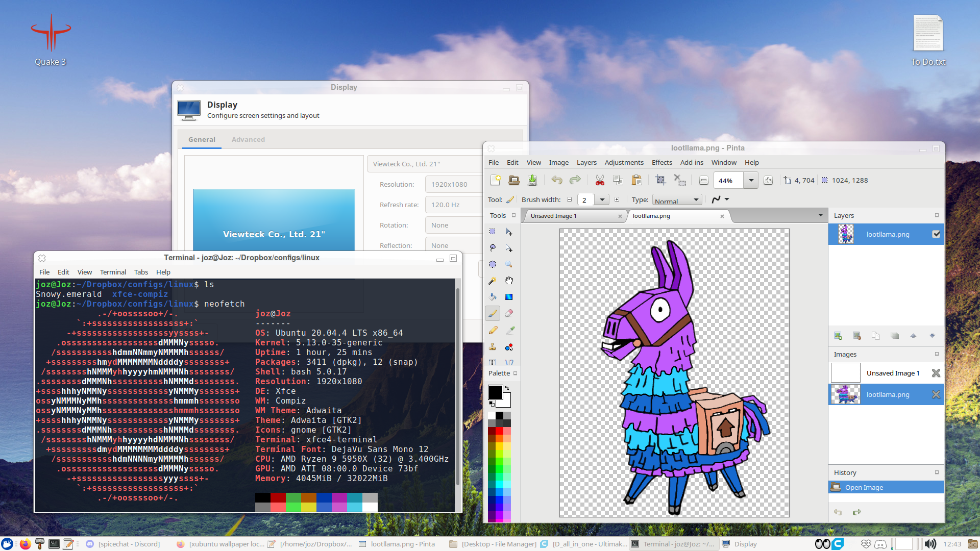
Task: Click Desktop File Manager taskbar button
Action: click(493, 544)
